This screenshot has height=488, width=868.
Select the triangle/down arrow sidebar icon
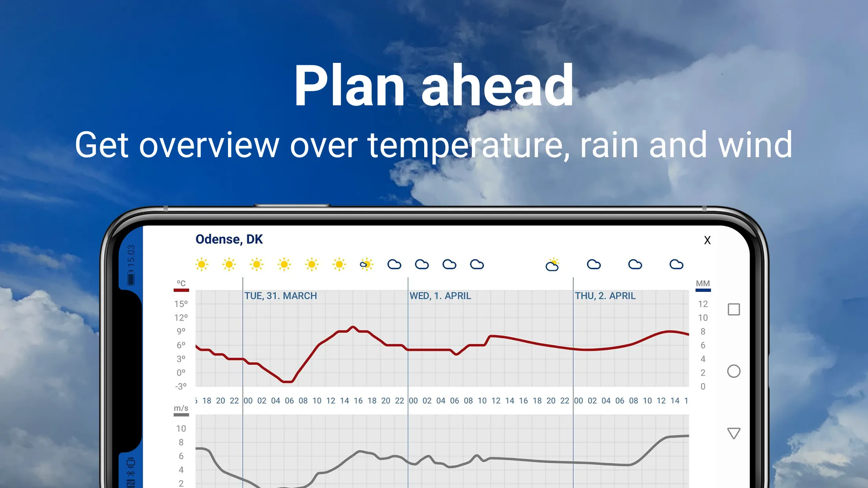(734, 434)
